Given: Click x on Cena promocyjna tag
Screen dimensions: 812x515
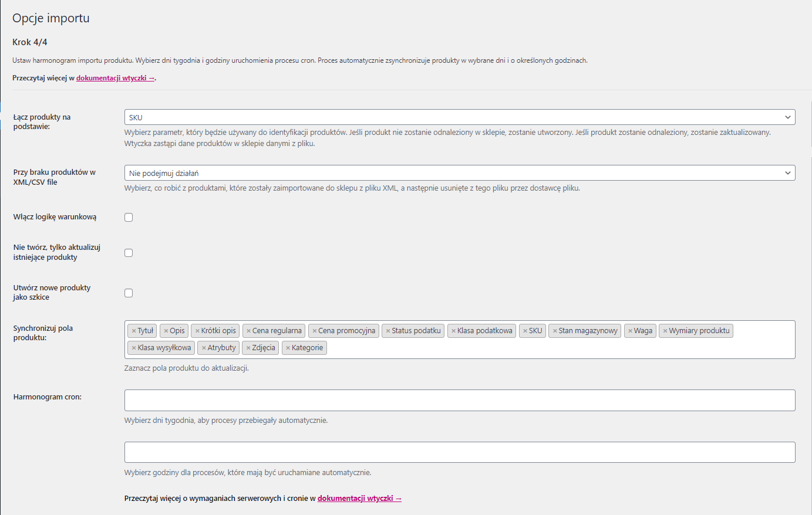Looking at the screenshot, I should pos(314,331).
